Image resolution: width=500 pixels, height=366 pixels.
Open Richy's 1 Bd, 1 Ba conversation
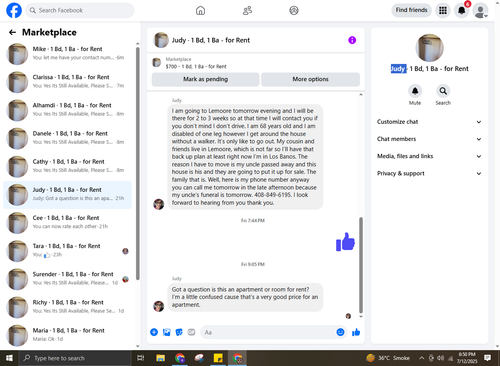pyautogui.click(x=68, y=307)
